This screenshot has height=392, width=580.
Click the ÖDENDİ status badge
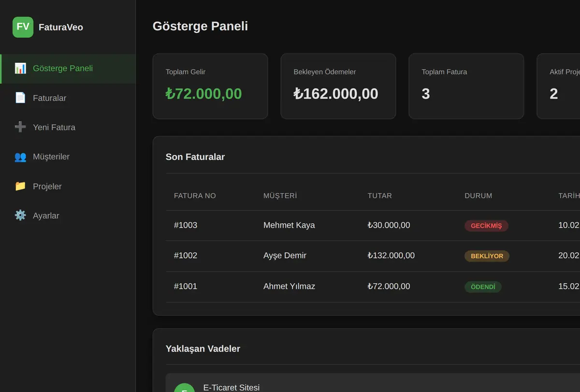[x=483, y=287]
